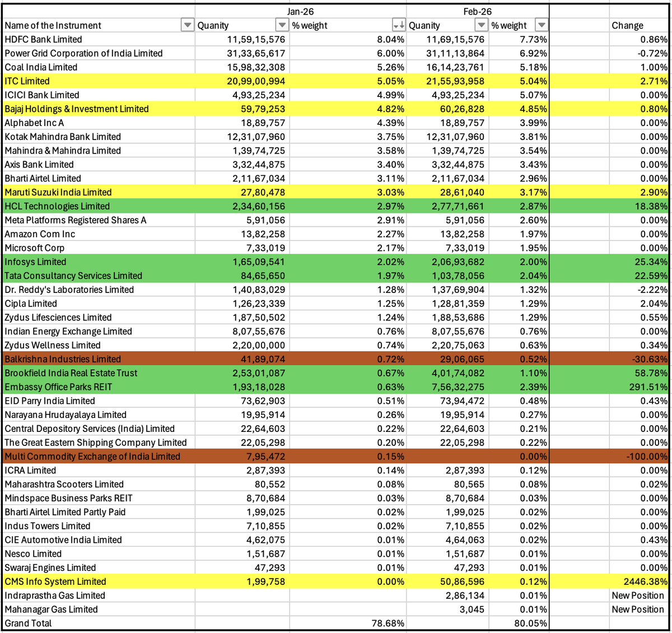Select the Jan-26 header cell
672x633 pixels.
301,11
